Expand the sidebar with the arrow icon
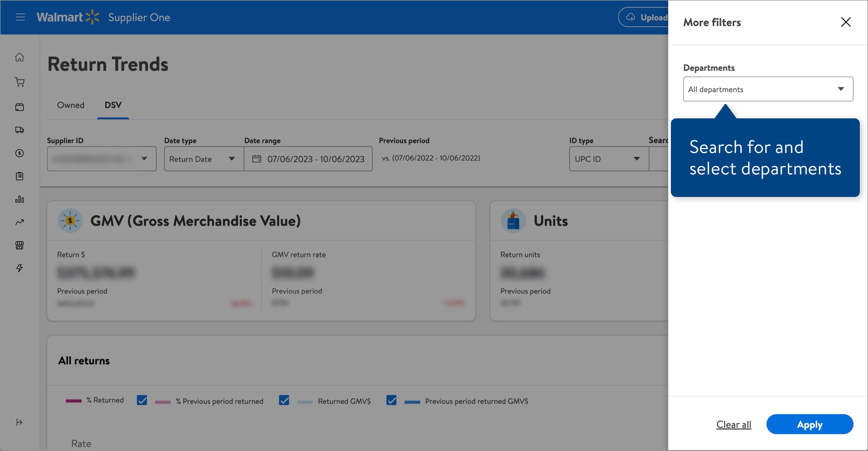 pyautogui.click(x=19, y=422)
